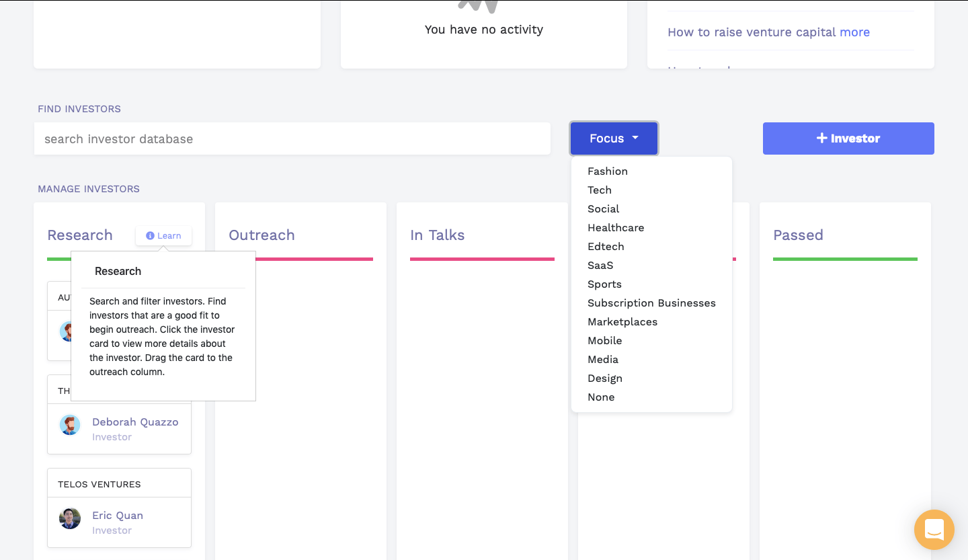Choose Healthcare focus option
Screen dimensions: 968x560
pyautogui.click(x=616, y=228)
